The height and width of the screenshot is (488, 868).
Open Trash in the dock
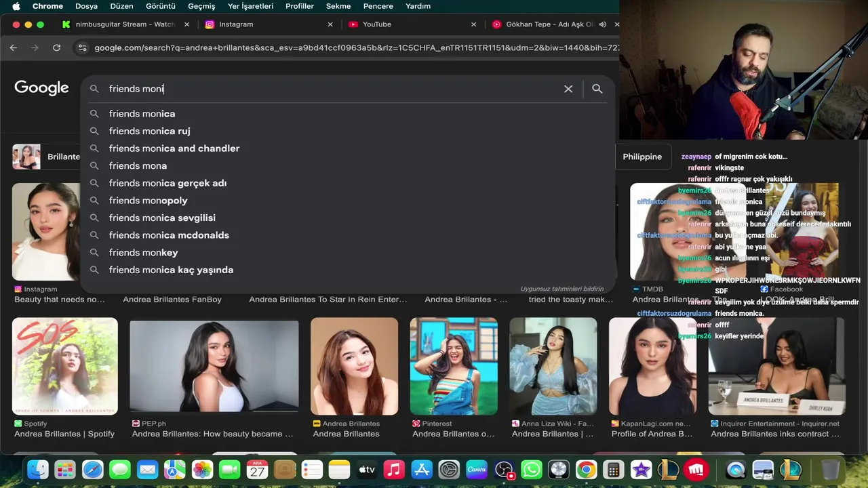[830, 470]
